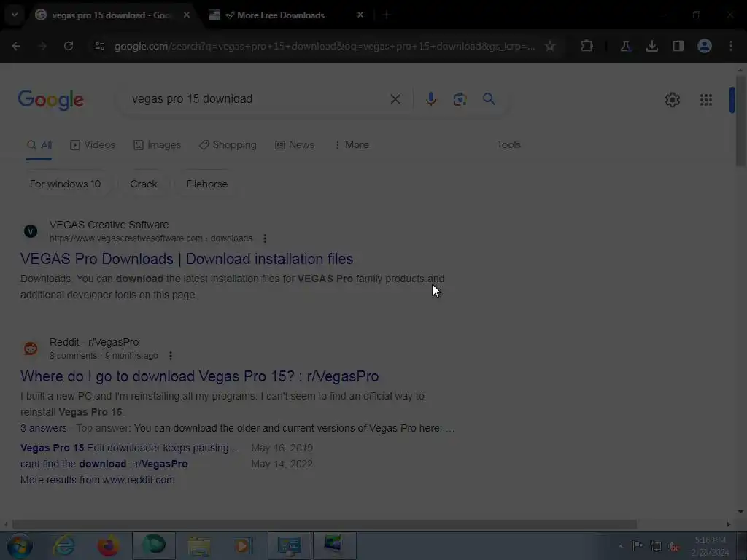Launch Internet Explorer from taskbar
This screenshot has height=560, width=747.
tap(64, 545)
